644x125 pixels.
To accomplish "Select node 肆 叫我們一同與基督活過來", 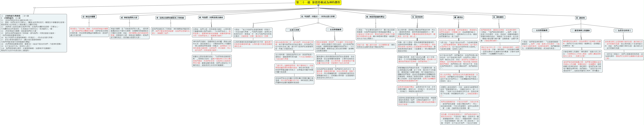I will tap(211, 18).
